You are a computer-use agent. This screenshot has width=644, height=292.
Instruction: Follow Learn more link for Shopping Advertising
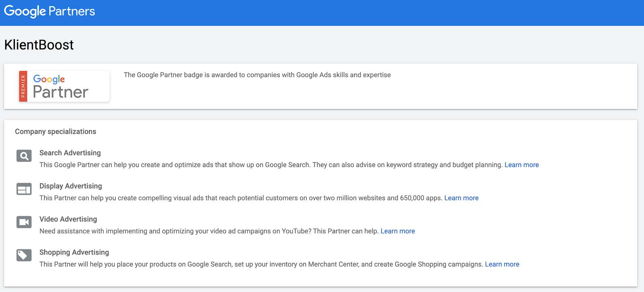click(x=502, y=264)
